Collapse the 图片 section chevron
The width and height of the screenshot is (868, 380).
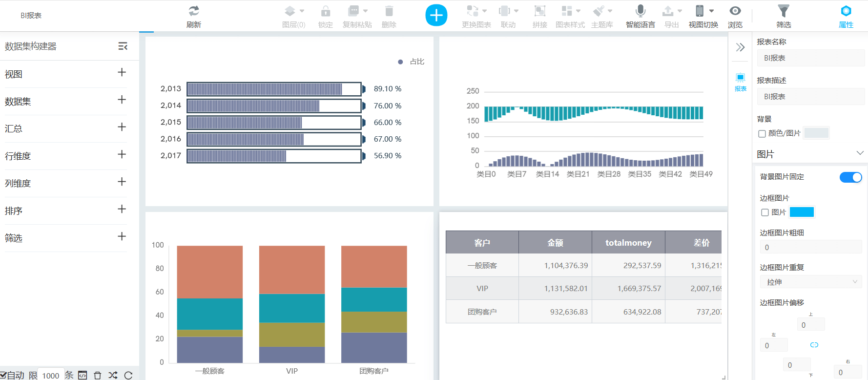pyautogui.click(x=860, y=153)
